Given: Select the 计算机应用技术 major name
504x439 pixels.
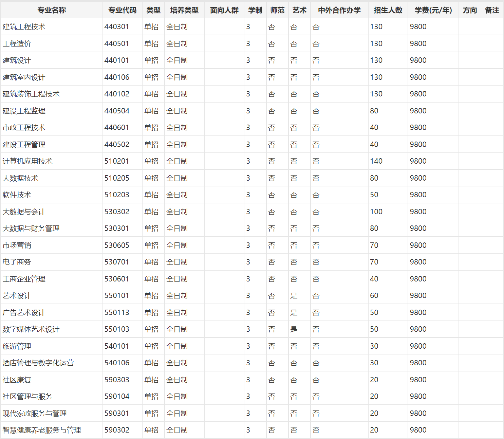Looking at the screenshot, I should 27,161.
